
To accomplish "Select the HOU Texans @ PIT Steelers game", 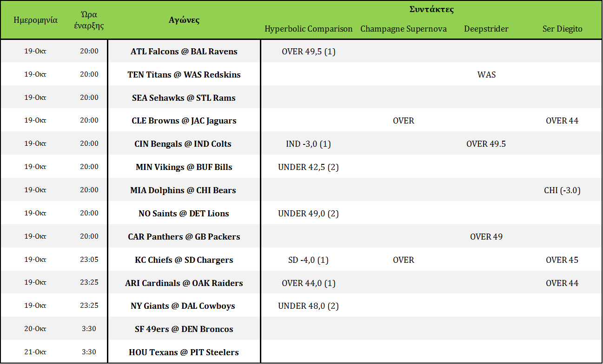I will point(184,352).
